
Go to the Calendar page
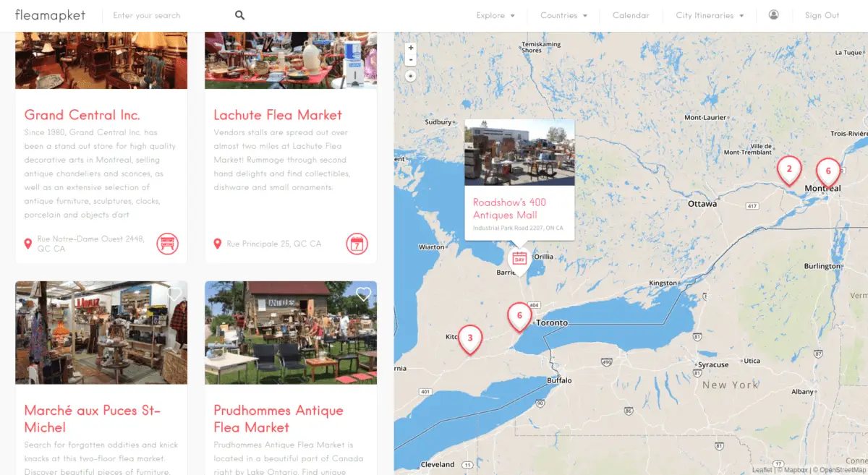(631, 15)
